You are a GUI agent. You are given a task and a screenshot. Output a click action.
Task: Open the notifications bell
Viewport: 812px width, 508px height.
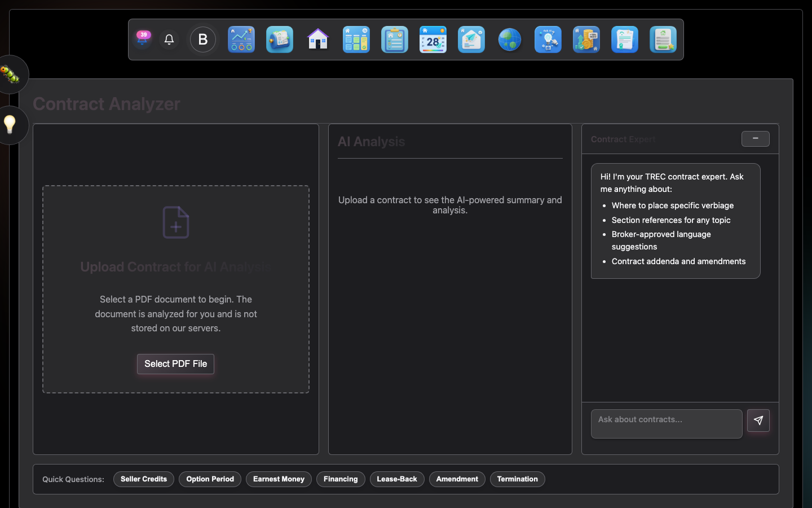click(x=169, y=40)
